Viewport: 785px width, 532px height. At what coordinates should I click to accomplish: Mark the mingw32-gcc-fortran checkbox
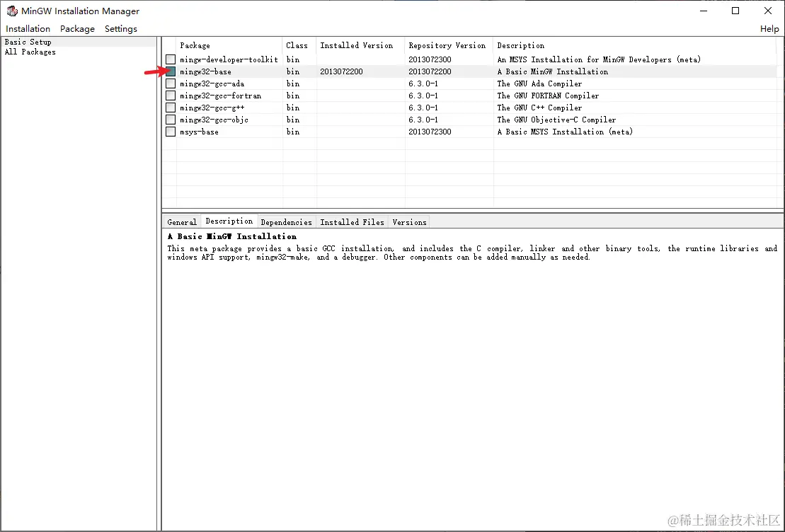171,96
